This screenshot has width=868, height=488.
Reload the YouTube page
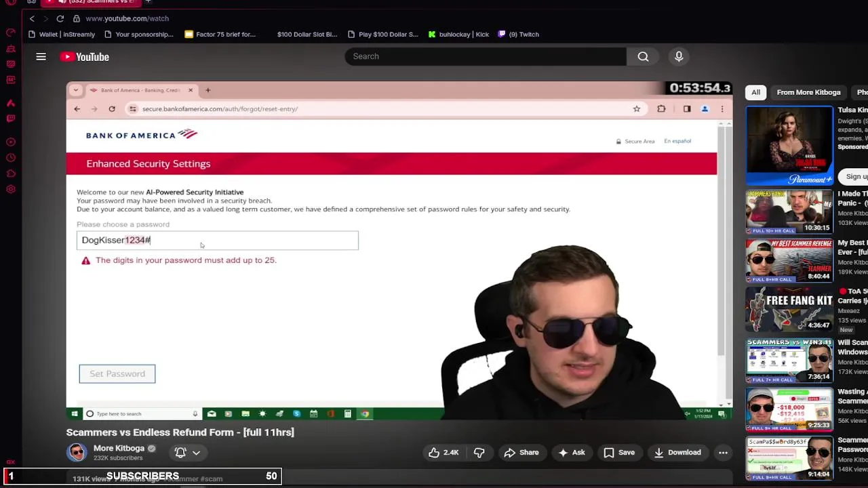coord(60,18)
